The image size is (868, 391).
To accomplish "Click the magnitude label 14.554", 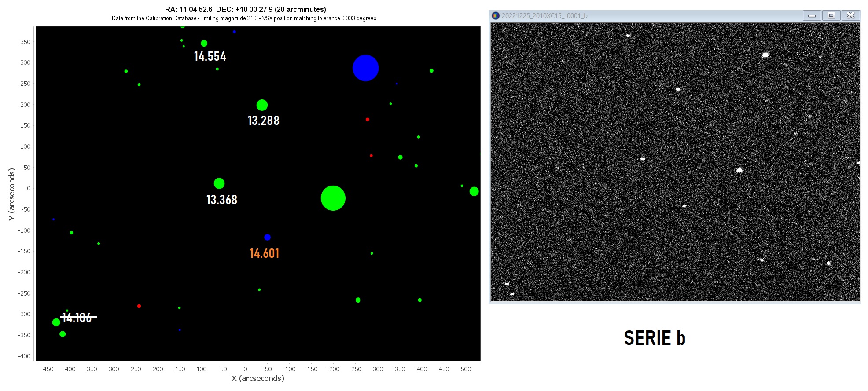I will click(x=210, y=56).
